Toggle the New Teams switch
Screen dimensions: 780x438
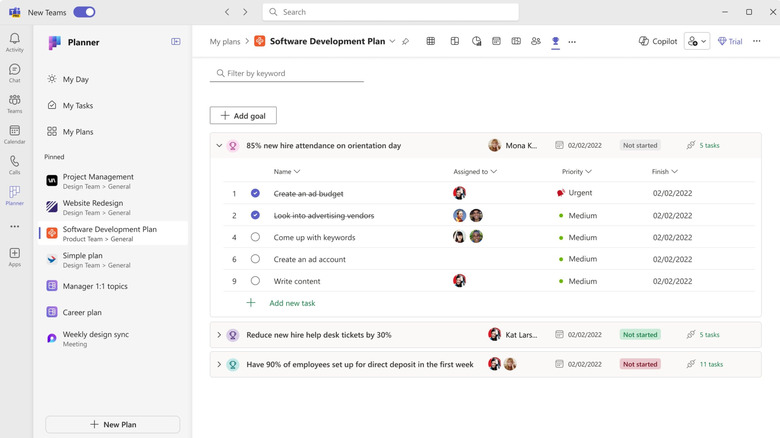pyautogui.click(x=84, y=12)
